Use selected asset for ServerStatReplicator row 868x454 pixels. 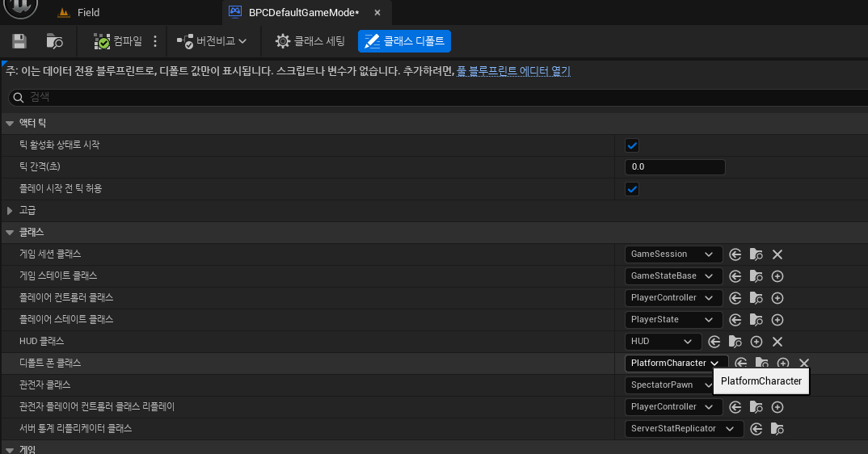coord(756,428)
